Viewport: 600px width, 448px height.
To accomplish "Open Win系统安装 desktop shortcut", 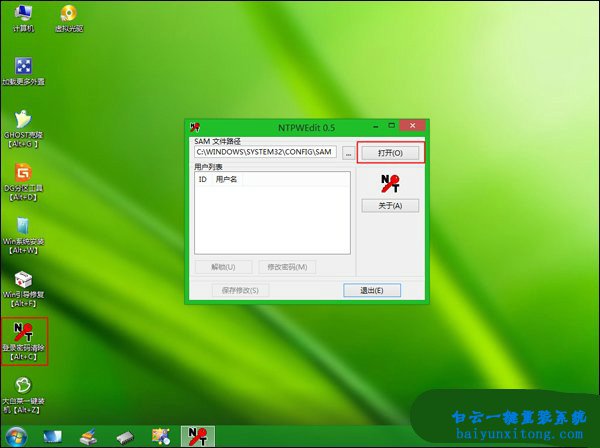I will click(x=23, y=235).
